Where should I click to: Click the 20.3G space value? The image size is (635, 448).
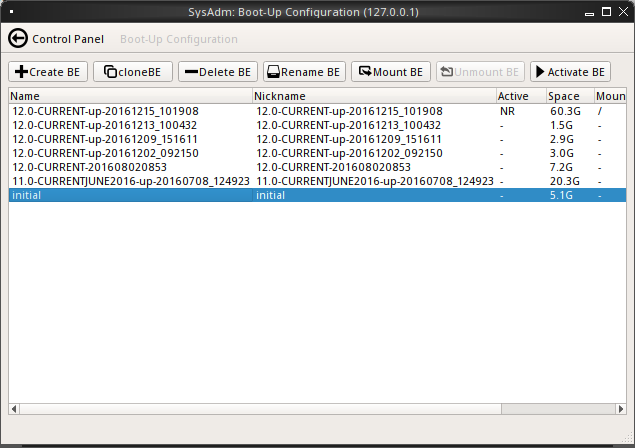coord(565,181)
